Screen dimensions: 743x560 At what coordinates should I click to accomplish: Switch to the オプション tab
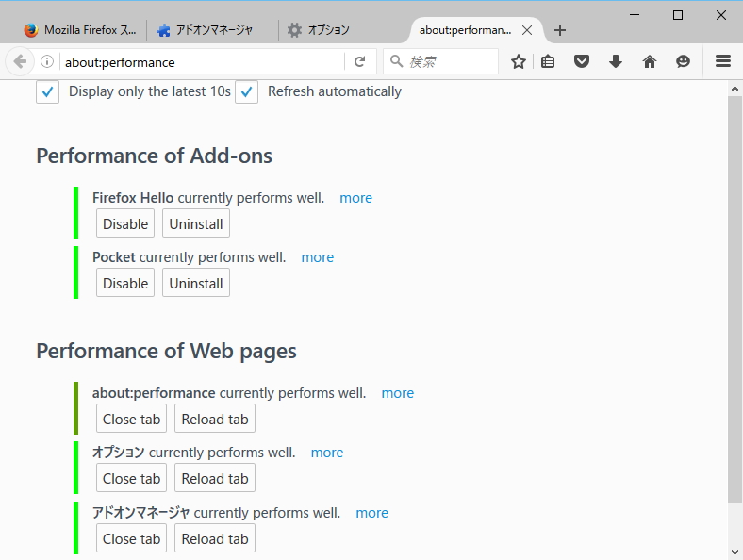[343, 30]
